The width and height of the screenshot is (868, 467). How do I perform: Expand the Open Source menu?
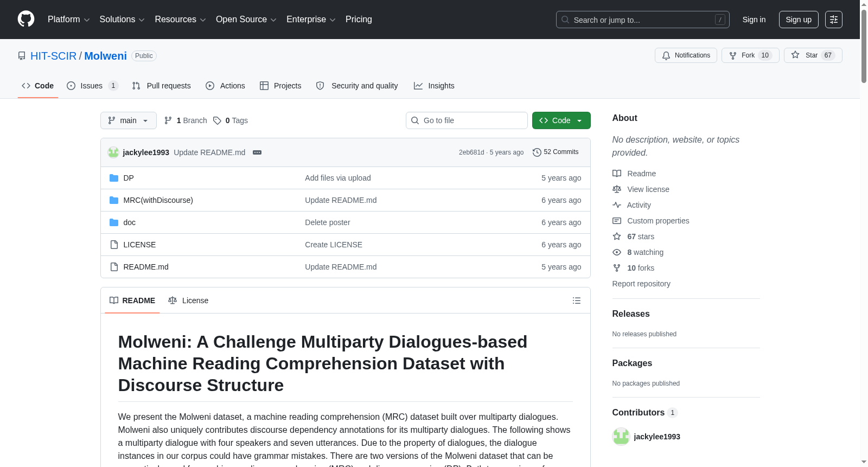tap(246, 20)
